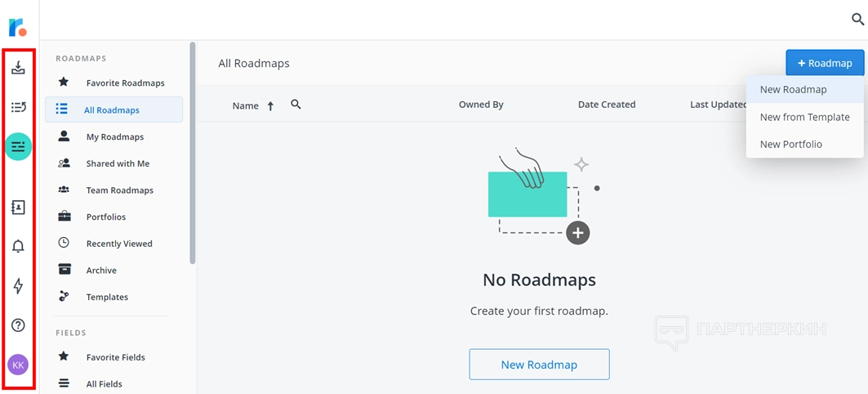
Task: Open notifications bell icon
Action: (x=18, y=246)
